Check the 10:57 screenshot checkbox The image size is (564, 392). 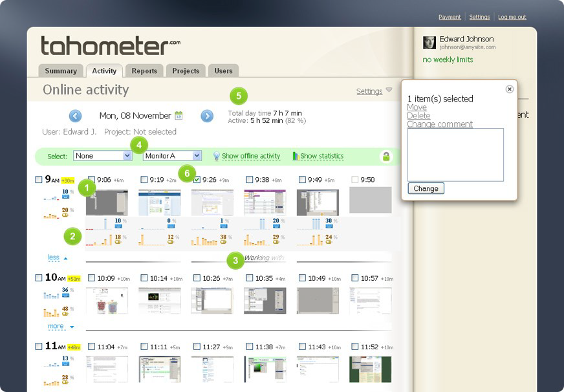click(354, 278)
